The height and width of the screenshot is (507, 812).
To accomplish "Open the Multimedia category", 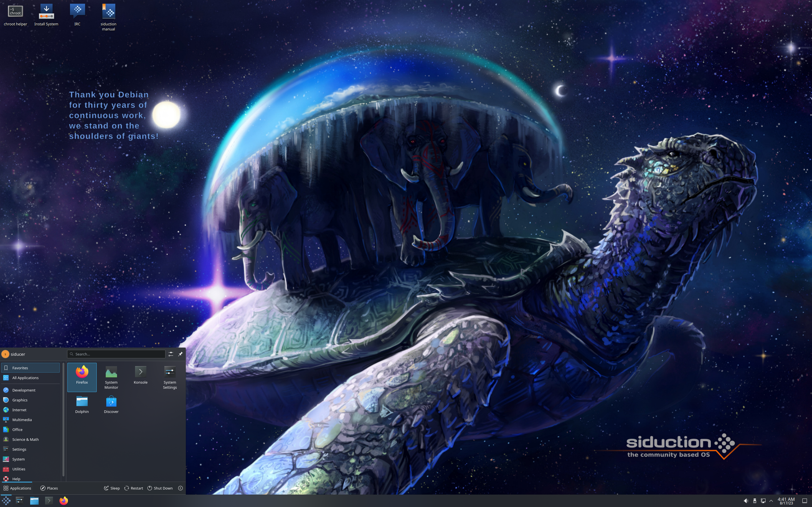I will (22, 419).
